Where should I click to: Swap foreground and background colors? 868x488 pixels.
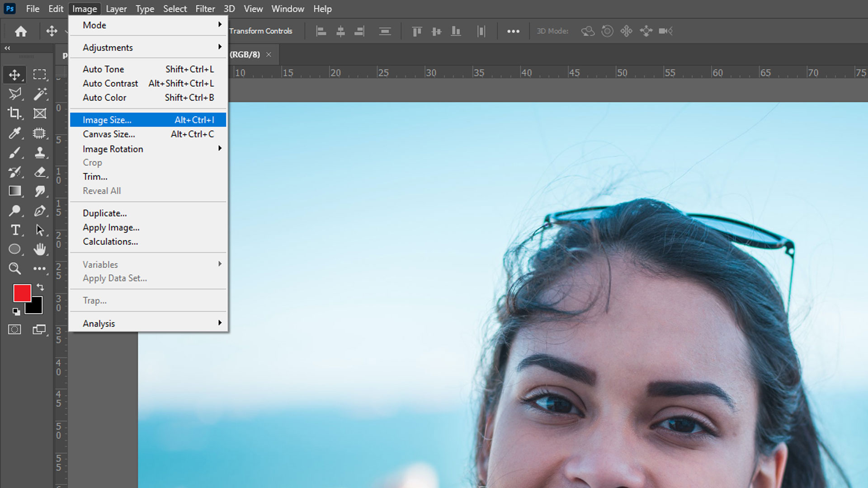coord(40,287)
